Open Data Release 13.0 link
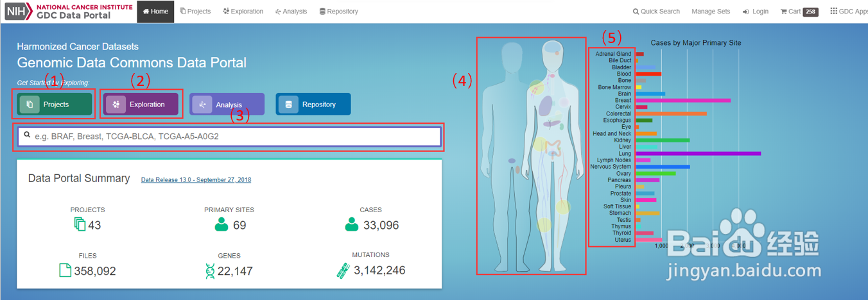 click(196, 180)
